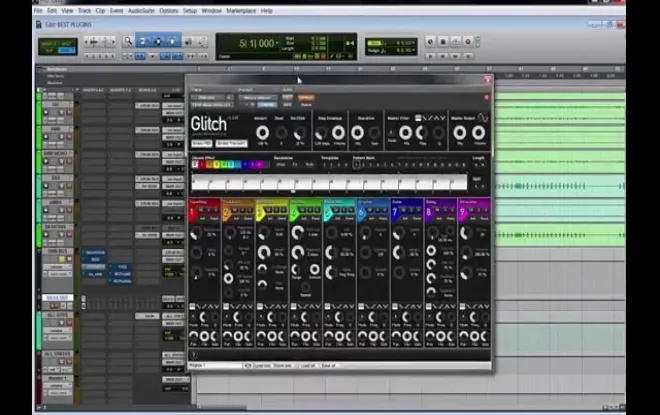Choose template 3 in Templates
660x415 pixels.
click(x=339, y=165)
